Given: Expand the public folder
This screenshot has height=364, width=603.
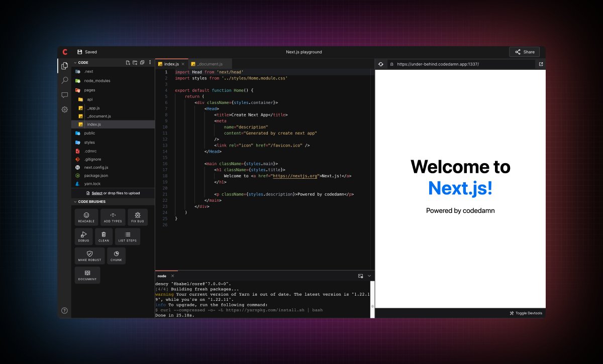Looking at the screenshot, I should 113,134.
